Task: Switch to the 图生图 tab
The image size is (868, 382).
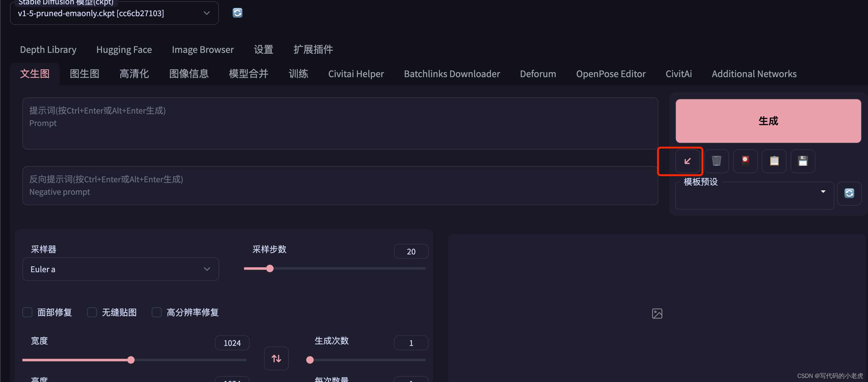Action: (84, 73)
